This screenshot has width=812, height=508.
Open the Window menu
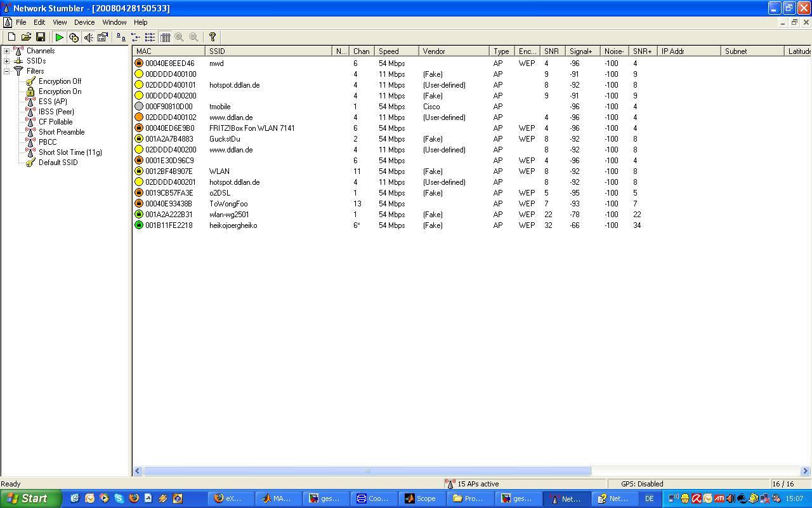pos(114,22)
